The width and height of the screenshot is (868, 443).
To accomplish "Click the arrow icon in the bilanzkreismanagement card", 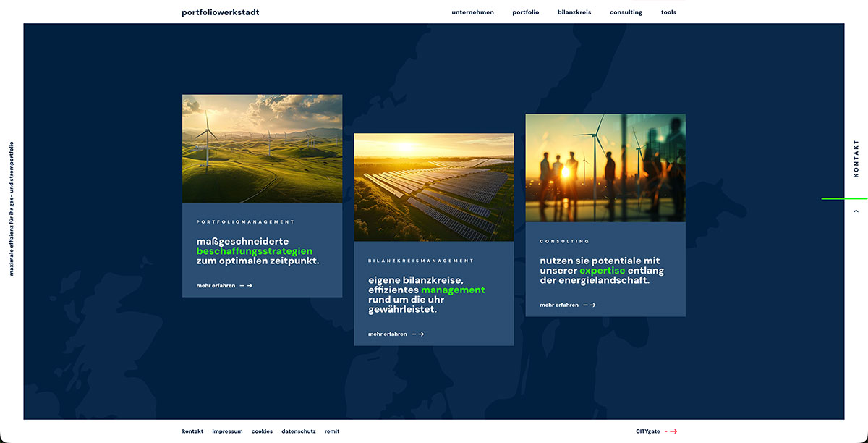I will point(417,334).
